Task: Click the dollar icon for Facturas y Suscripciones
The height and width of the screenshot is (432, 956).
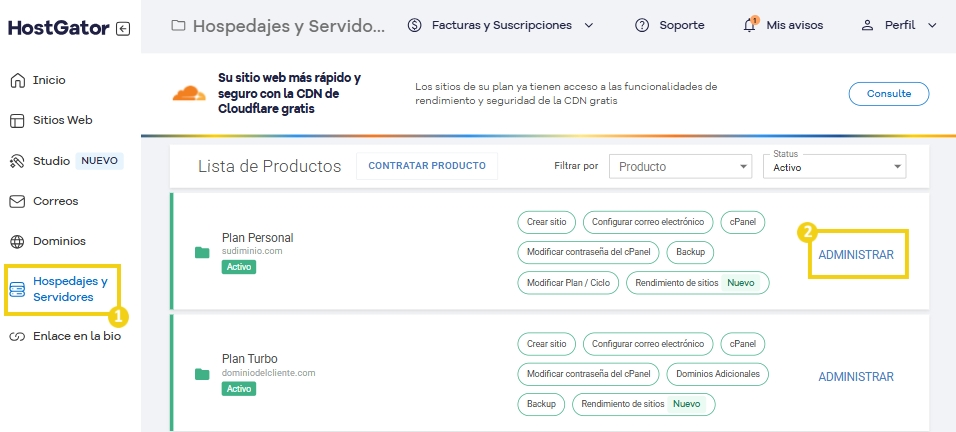Action: 415,26
